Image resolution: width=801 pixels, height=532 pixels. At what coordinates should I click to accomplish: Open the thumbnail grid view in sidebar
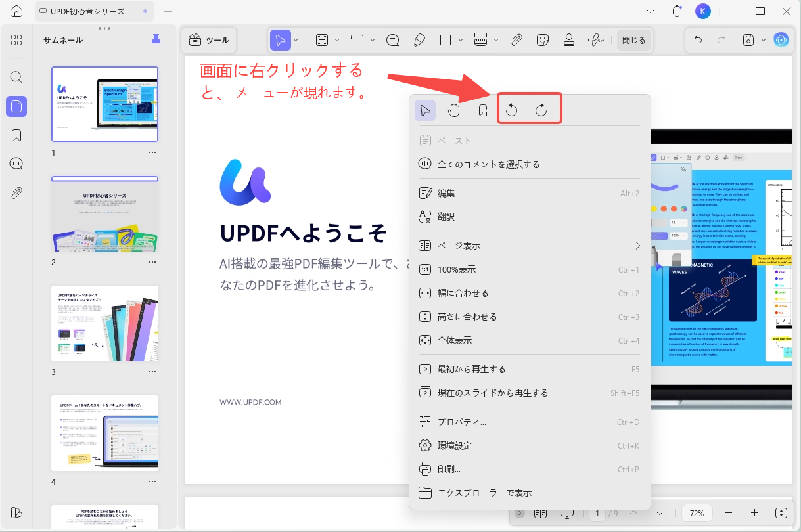[16, 40]
